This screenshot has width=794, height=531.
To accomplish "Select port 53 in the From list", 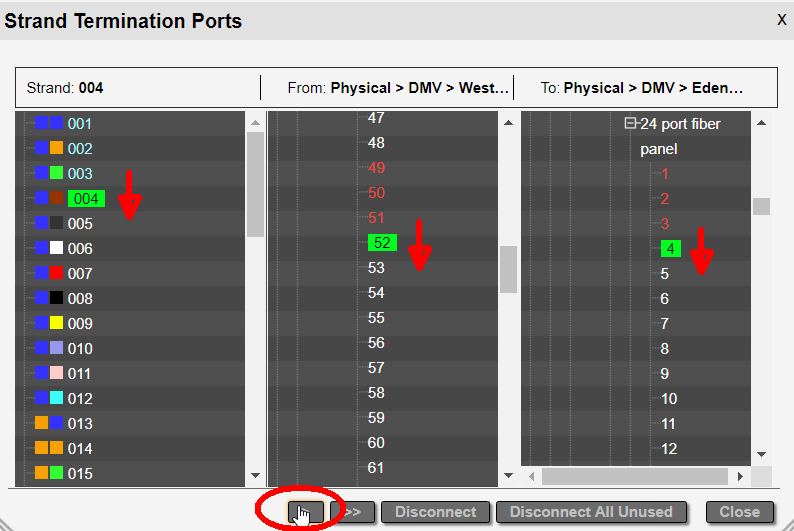I will point(376,268).
